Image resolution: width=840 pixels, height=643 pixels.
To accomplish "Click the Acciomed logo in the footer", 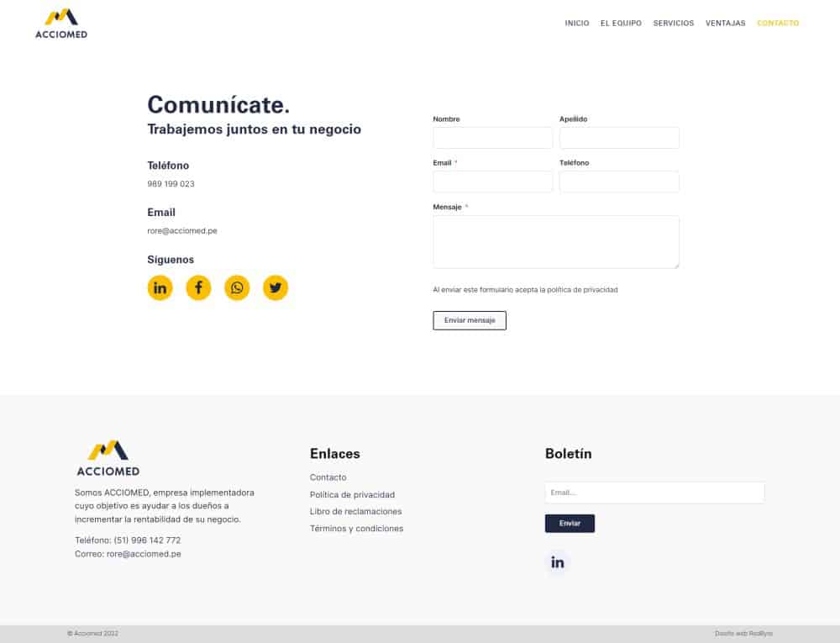I will pyautogui.click(x=108, y=459).
